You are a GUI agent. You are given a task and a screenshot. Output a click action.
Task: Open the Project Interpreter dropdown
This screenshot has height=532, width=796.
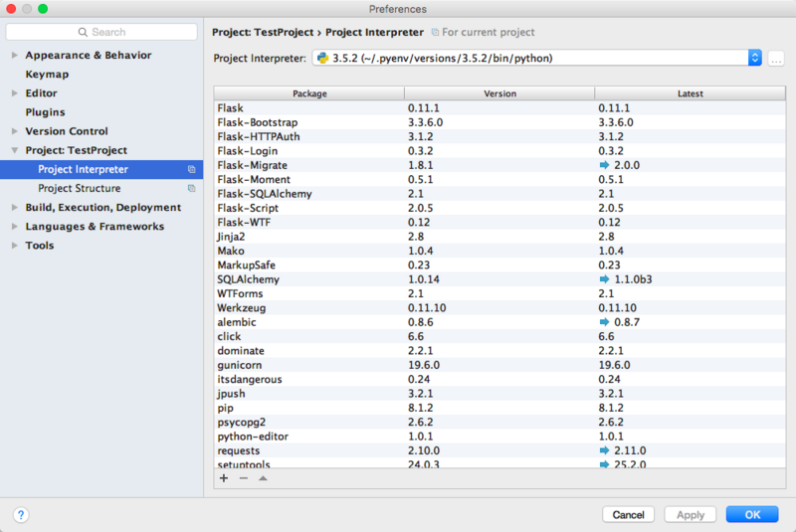click(x=755, y=58)
